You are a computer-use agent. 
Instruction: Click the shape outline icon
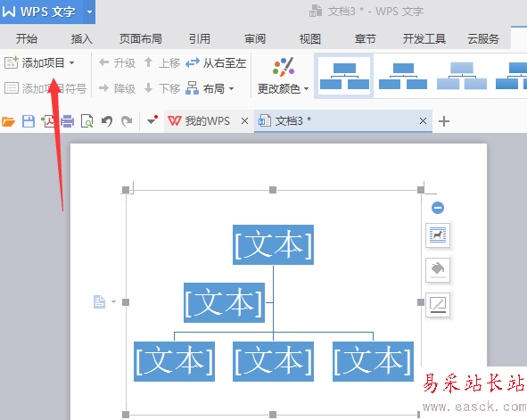tap(438, 304)
